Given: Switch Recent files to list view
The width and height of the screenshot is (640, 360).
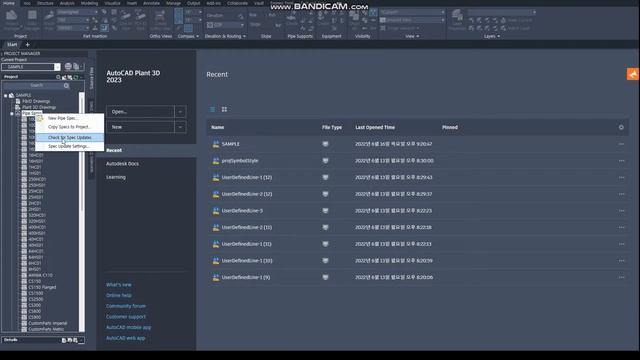Looking at the screenshot, I should coord(212,109).
